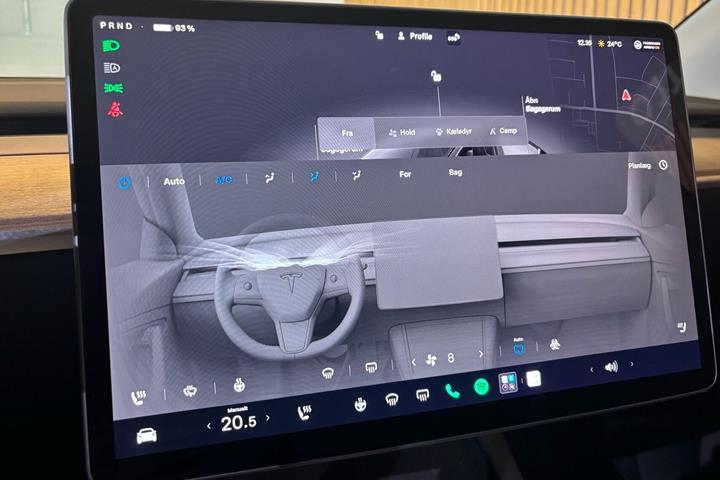Tap rear defrost icon in bottom dock
The height and width of the screenshot is (480, 720).
422,395
